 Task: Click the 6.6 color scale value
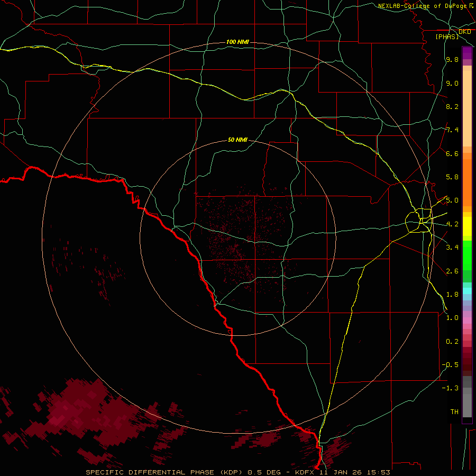click(452, 153)
